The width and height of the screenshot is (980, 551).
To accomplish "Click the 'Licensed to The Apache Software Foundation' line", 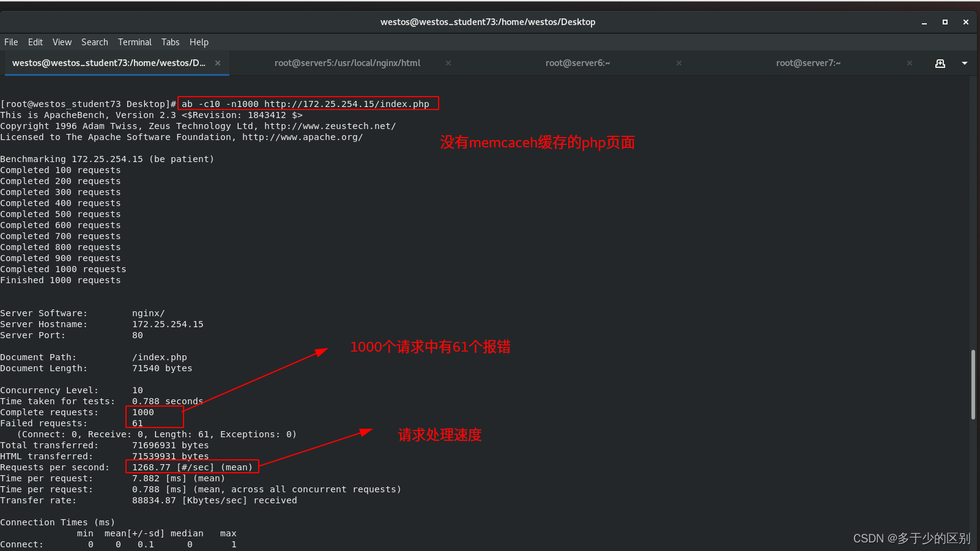I will pyautogui.click(x=182, y=137).
